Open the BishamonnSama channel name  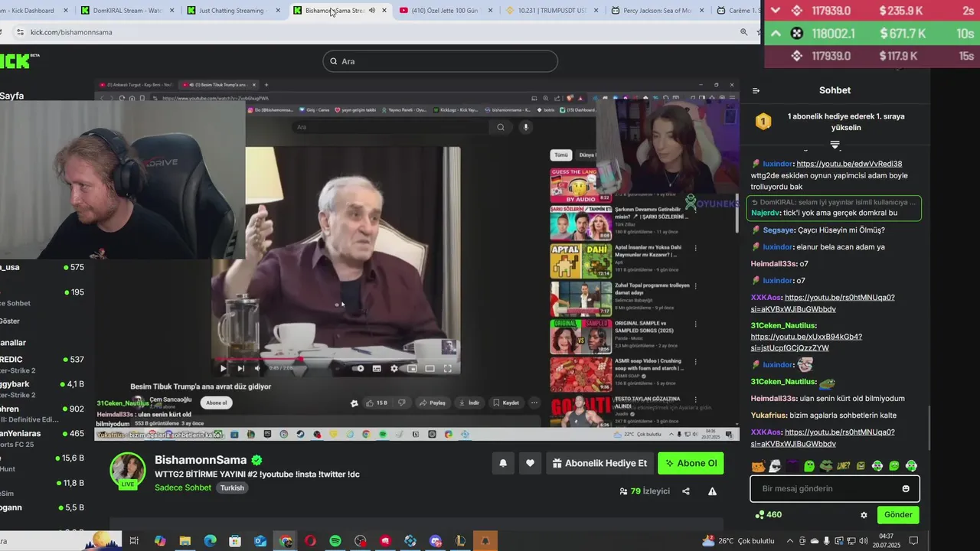tap(201, 460)
